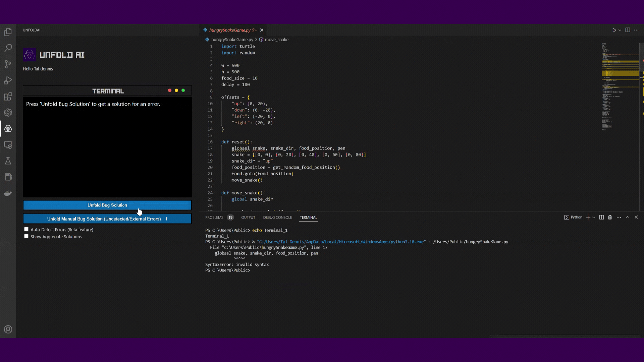Open the ChatGPT swirl-logo extension view

(x=8, y=113)
